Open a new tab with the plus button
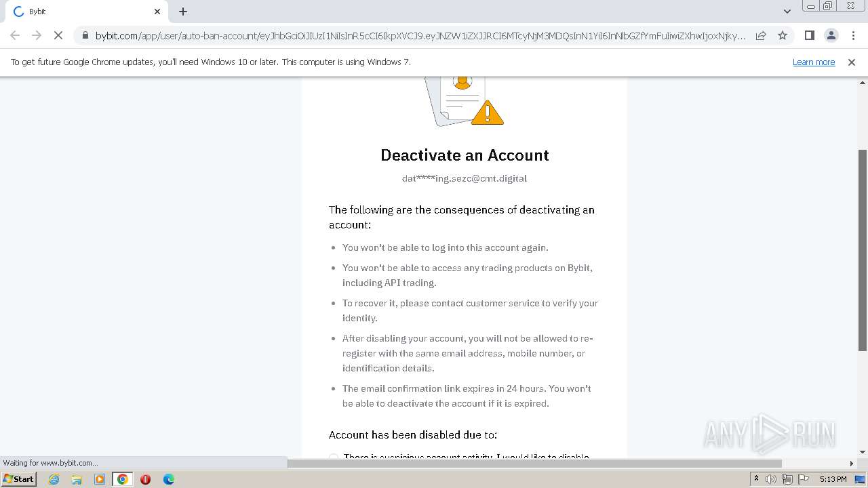This screenshot has height=488, width=868. pos(183,12)
